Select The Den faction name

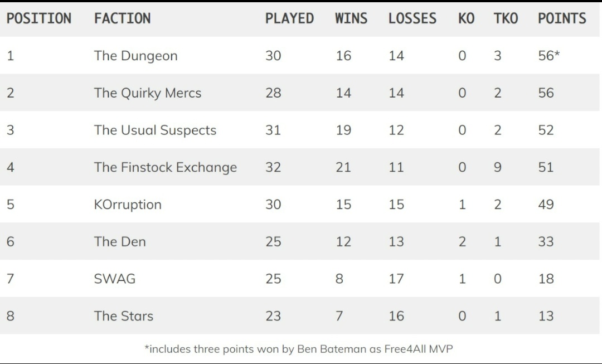(x=120, y=241)
